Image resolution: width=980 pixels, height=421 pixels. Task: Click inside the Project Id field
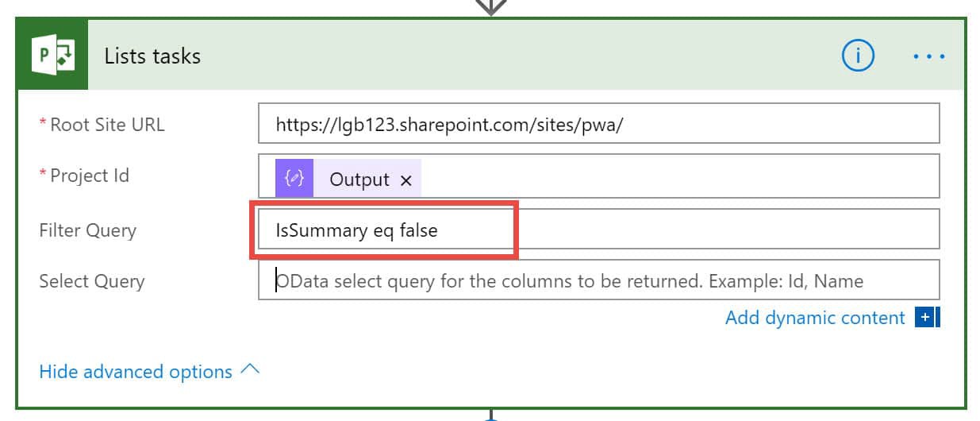click(599, 176)
